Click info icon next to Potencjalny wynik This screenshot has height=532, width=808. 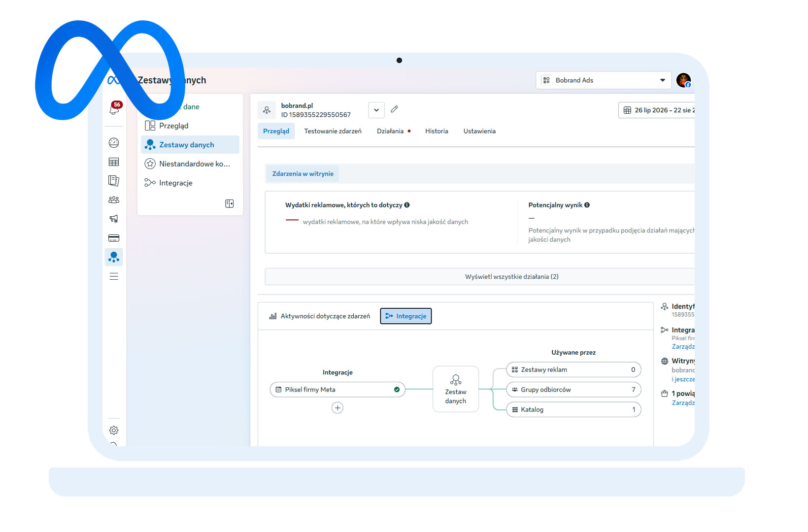click(x=587, y=205)
